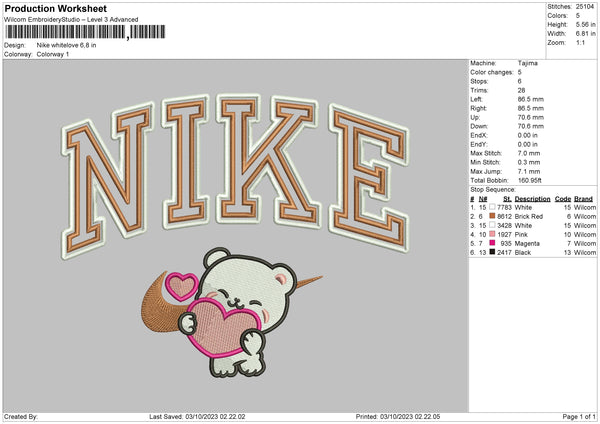This screenshot has height=424, width=600.
Task: Click the 'Page 1 of 1' footer text
Action: 579,416
